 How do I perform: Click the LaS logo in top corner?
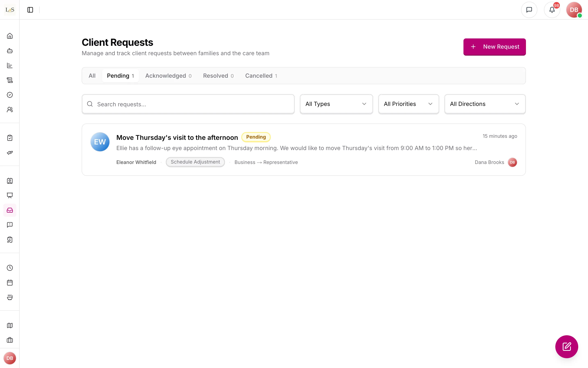10,10
